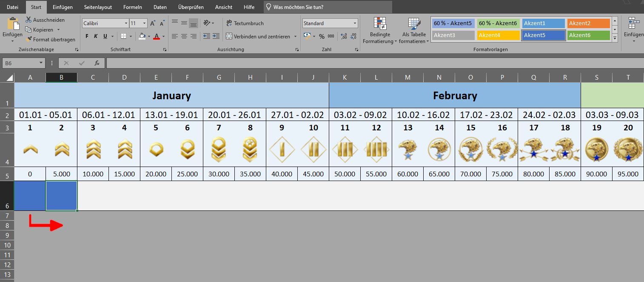Apply the Akzent4 yellow cell style
The image size is (644, 282).
click(499, 35)
